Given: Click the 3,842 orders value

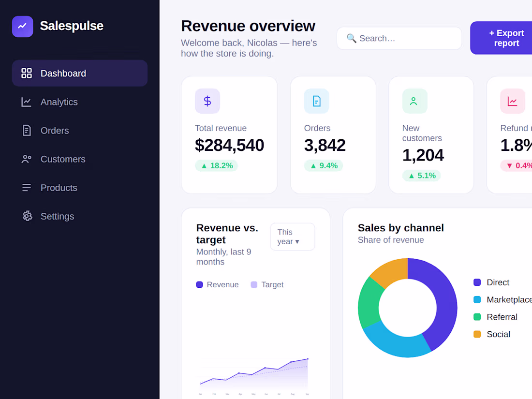Looking at the screenshot, I should [325, 145].
